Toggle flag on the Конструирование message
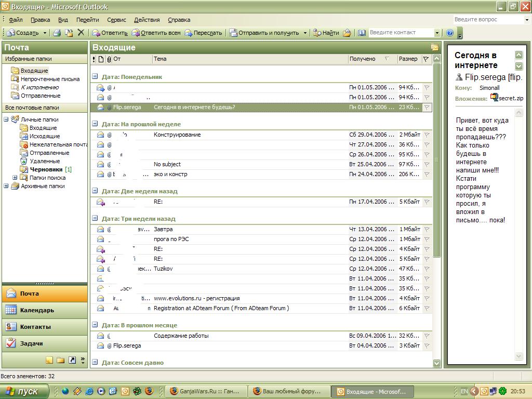 point(427,135)
